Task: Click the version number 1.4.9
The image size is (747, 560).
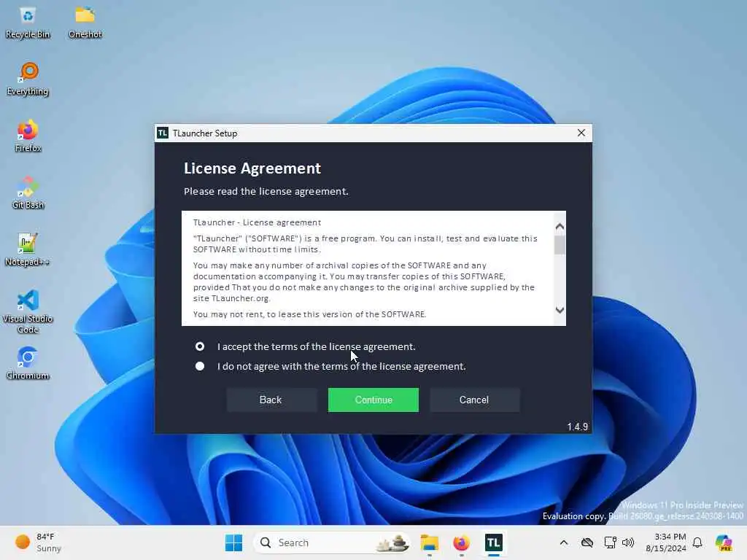Action: point(578,427)
